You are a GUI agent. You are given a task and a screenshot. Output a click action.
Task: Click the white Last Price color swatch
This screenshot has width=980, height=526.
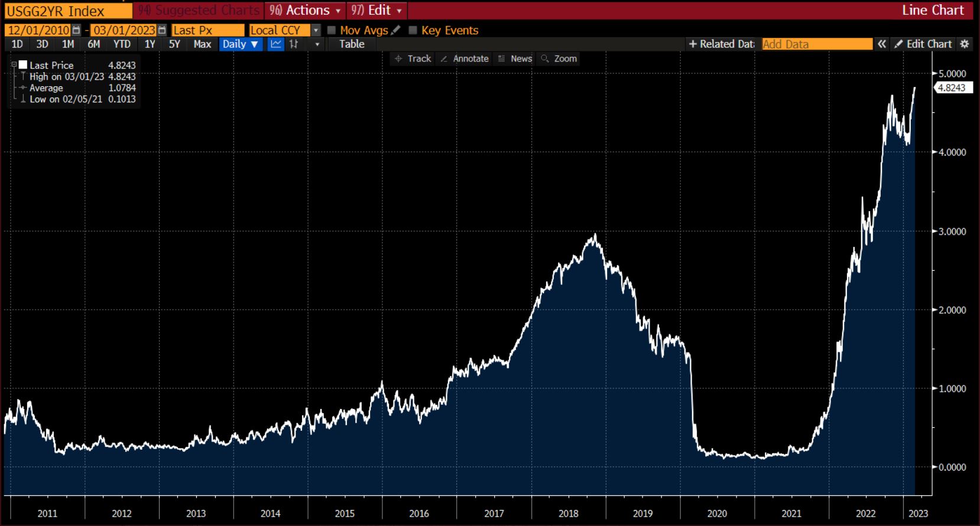23,65
